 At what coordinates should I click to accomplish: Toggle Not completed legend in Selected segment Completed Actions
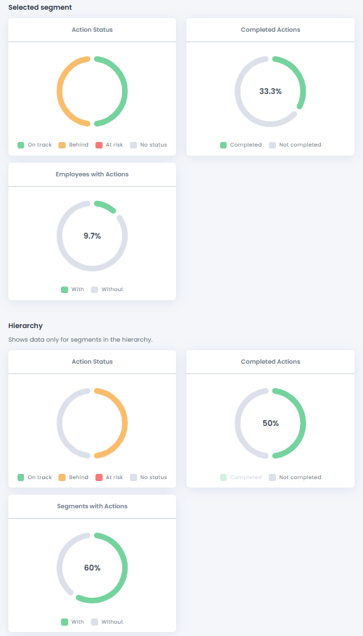pyautogui.click(x=295, y=145)
